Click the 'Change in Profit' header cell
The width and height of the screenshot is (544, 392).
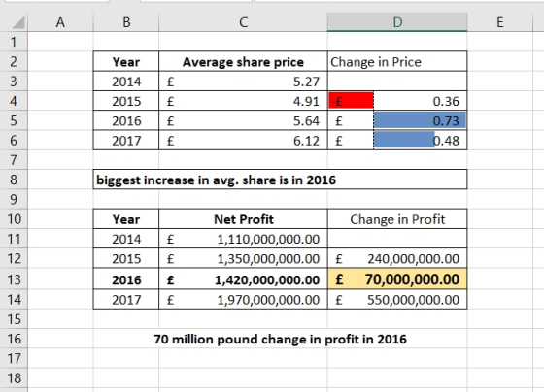pyautogui.click(x=397, y=219)
